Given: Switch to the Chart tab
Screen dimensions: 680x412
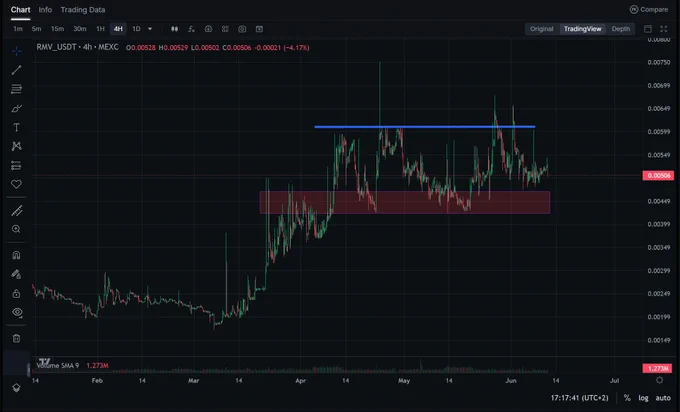Looking at the screenshot, I should coord(20,10).
